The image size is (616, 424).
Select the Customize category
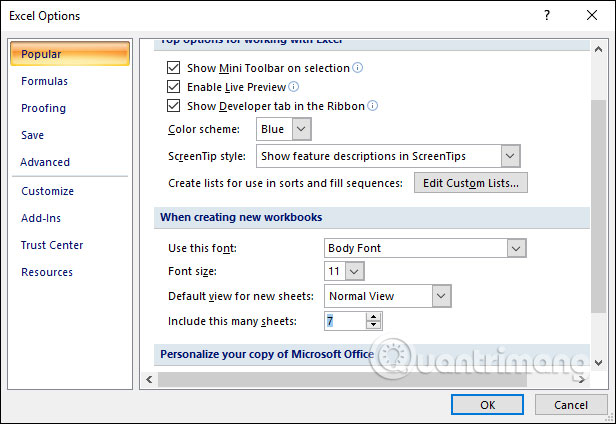click(47, 191)
